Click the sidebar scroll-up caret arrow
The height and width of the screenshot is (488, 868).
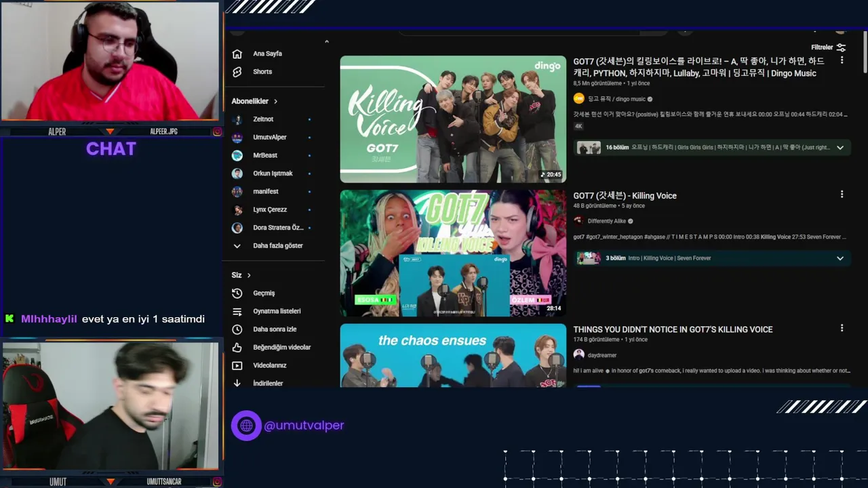[x=326, y=42]
